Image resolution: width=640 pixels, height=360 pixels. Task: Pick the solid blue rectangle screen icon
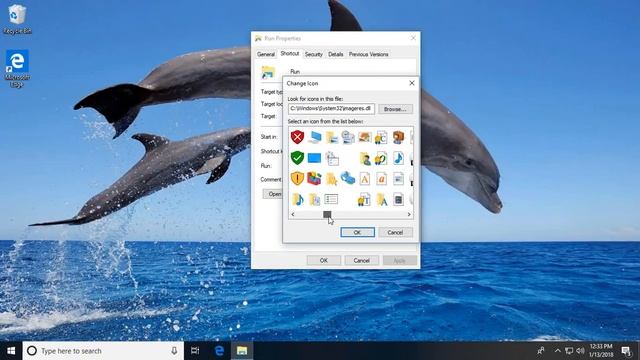(x=314, y=158)
